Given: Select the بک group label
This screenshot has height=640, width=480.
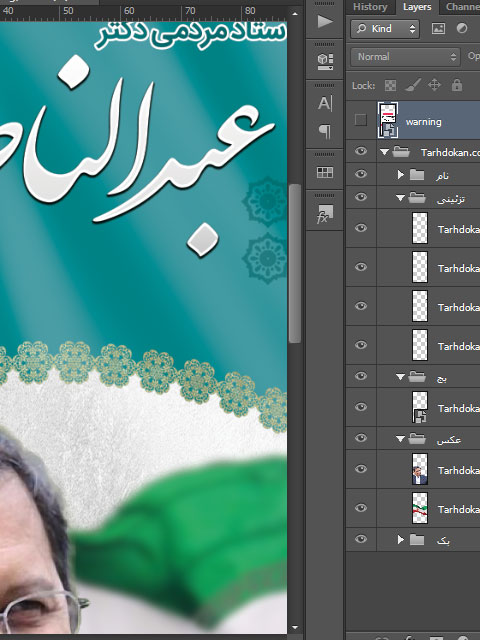Looking at the screenshot, I should pyautogui.click(x=443, y=540).
